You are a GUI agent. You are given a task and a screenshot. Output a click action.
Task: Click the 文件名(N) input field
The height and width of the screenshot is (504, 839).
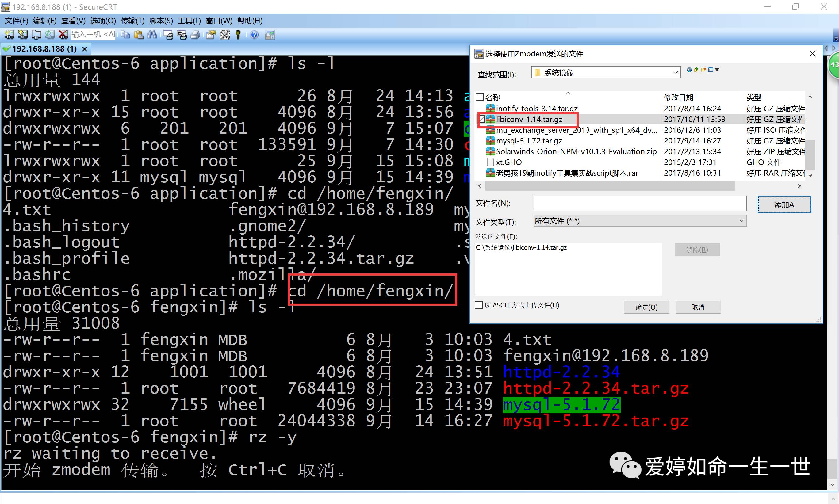640,203
